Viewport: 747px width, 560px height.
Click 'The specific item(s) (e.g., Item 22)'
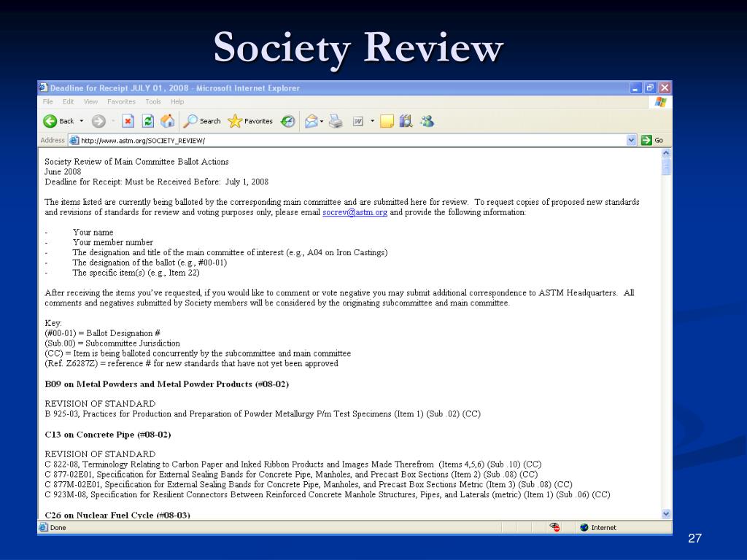[136, 273]
